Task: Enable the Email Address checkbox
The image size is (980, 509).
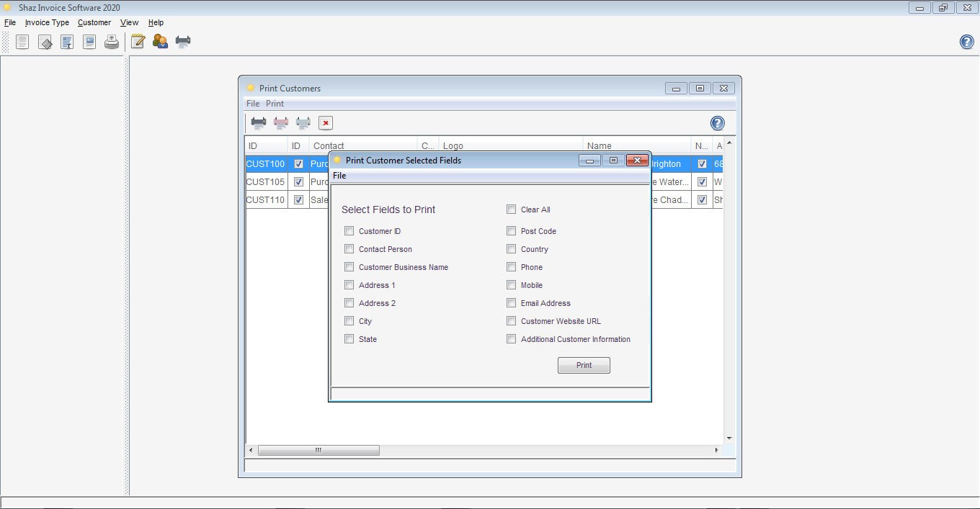Action: (512, 303)
